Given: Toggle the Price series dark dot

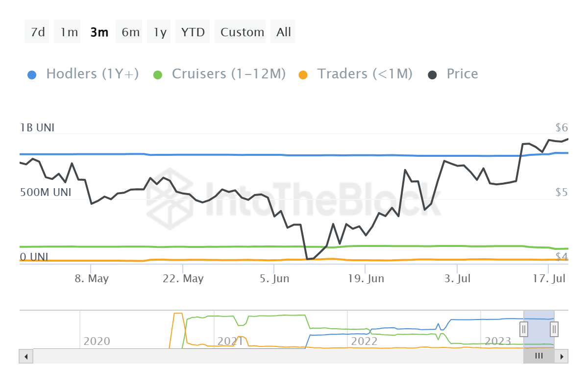Looking at the screenshot, I should (x=433, y=74).
